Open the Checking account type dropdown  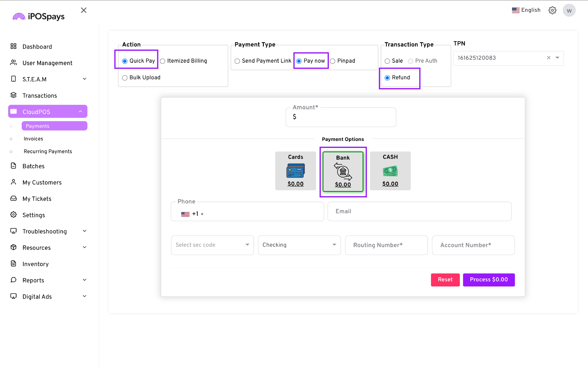(299, 245)
